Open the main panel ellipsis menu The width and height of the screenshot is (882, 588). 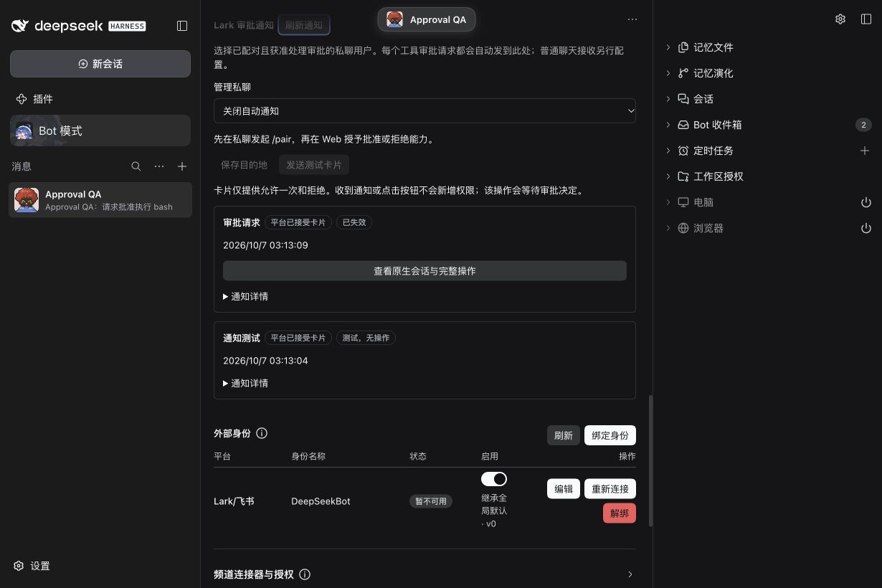tap(632, 19)
